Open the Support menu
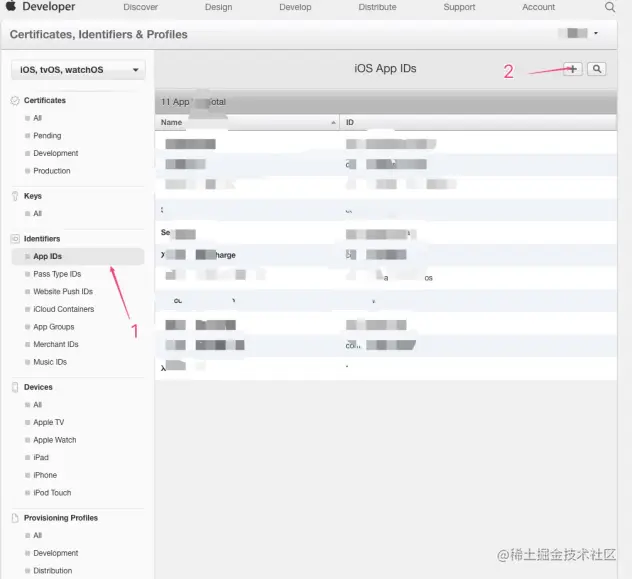Viewport: 633px width, 579px height. (x=459, y=7)
